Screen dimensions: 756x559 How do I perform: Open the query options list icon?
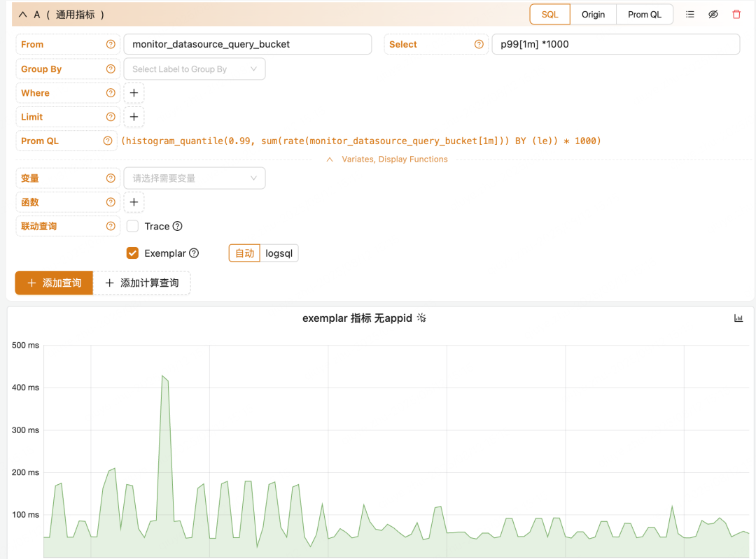pos(690,15)
